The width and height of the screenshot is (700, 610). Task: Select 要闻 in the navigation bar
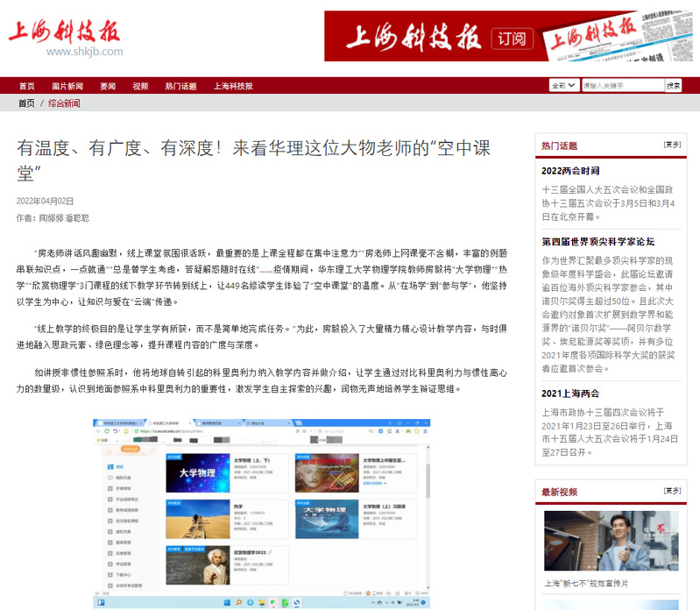(x=108, y=86)
